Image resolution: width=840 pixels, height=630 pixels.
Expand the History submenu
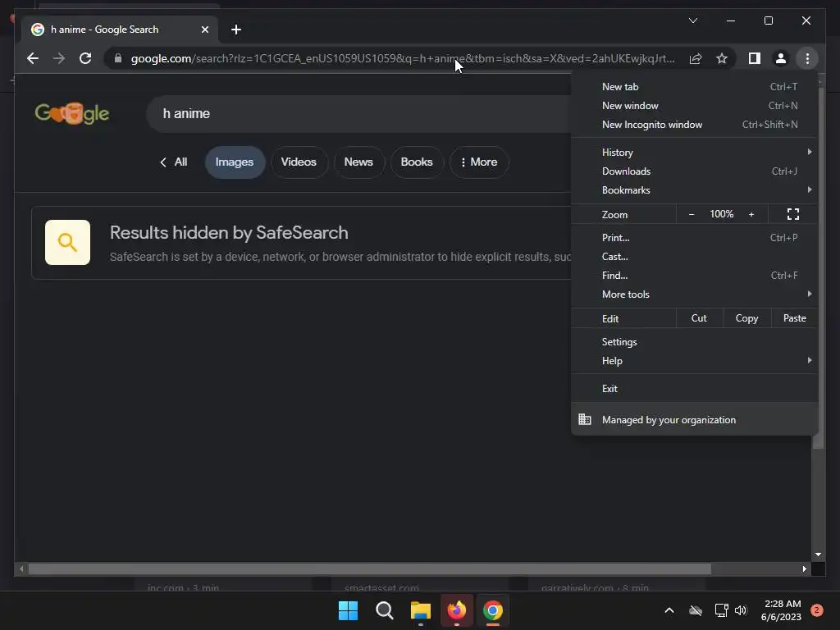point(694,152)
